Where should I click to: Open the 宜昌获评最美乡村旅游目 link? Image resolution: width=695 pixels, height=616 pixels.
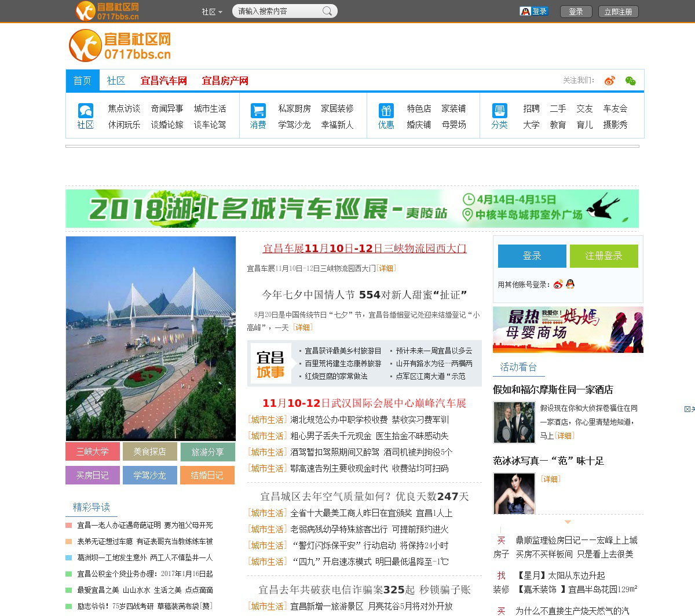click(343, 351)
